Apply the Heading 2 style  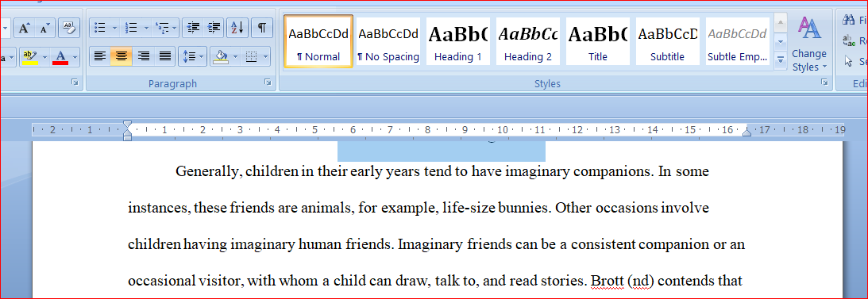[x=527, y=41]
